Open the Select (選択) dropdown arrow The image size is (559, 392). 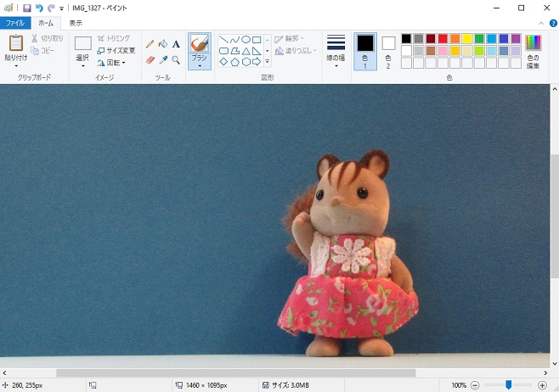pos(82,66)
